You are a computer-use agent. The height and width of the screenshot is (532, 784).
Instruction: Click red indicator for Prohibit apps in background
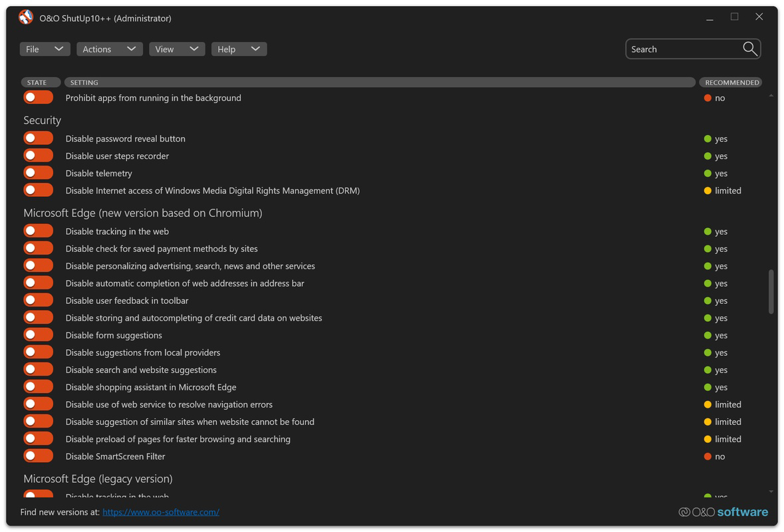[x=708, y=98]
